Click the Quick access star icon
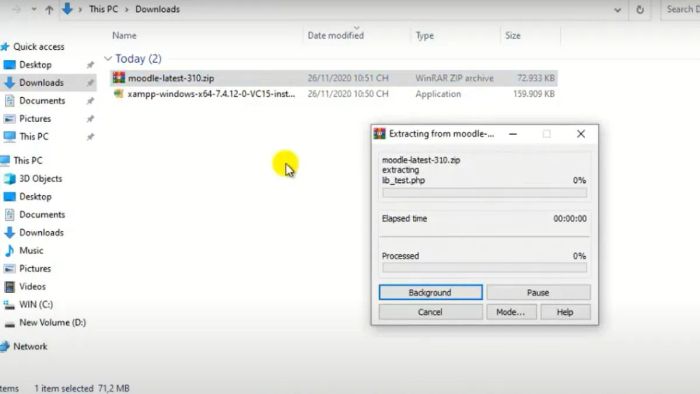This screenshot has width=700, height=394. click(5, 46)
